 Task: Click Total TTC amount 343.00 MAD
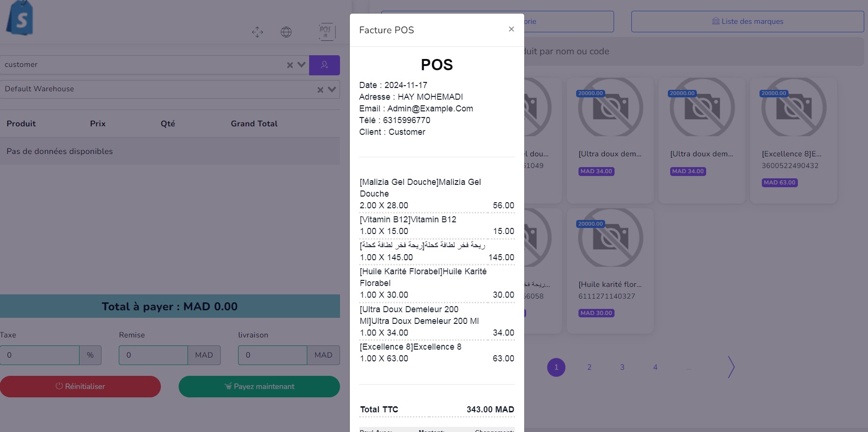coord(490,410)
